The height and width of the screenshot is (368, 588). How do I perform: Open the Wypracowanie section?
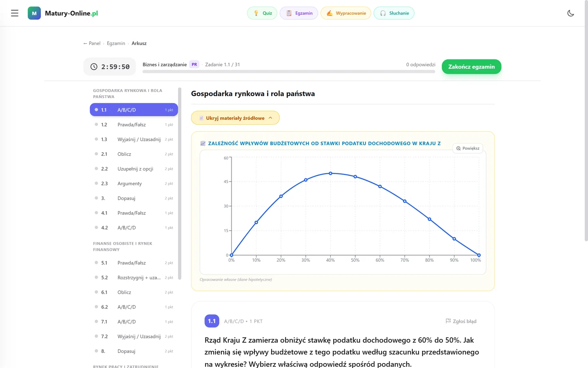tap(346, 13)
